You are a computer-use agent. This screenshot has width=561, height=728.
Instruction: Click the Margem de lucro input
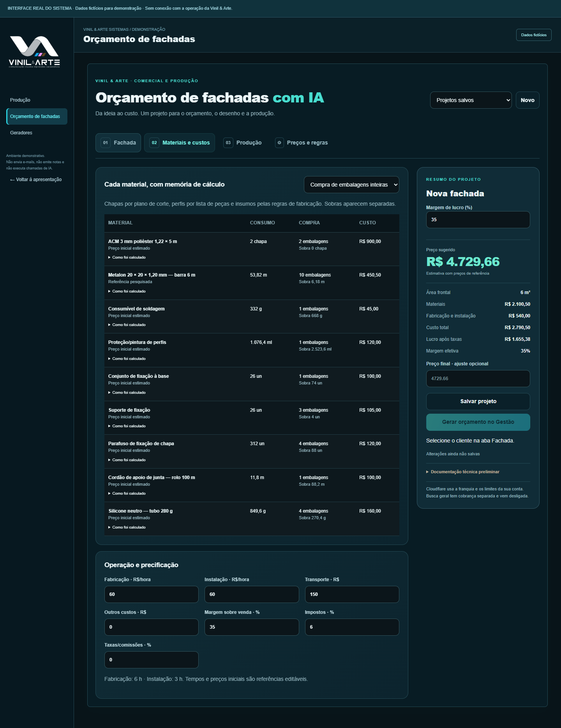pyautogui.click(x=478, y=220)
